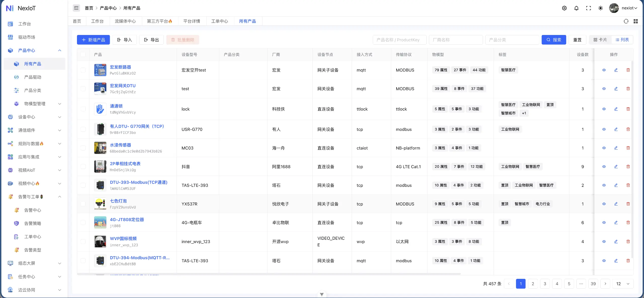Viewport: 644px width, 298px height.
Task: Switch theme with the sun icon
Action: click(600, 8)
